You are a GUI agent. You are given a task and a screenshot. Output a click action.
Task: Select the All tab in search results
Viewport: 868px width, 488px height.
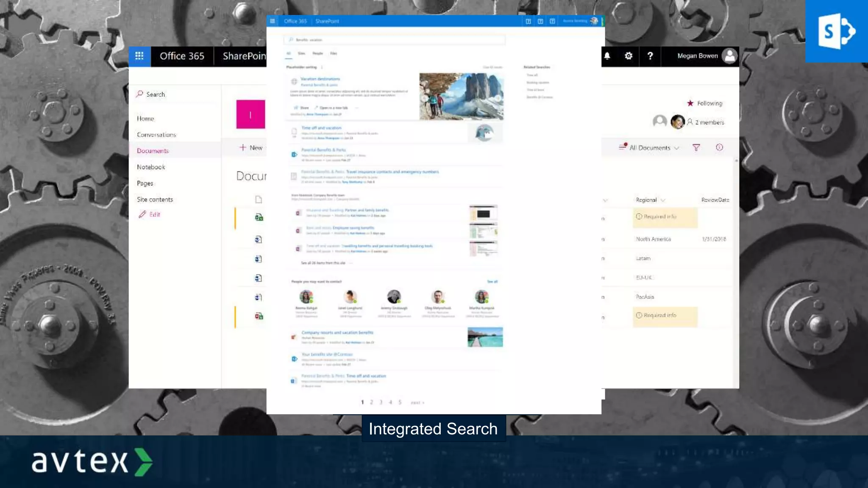289,53
